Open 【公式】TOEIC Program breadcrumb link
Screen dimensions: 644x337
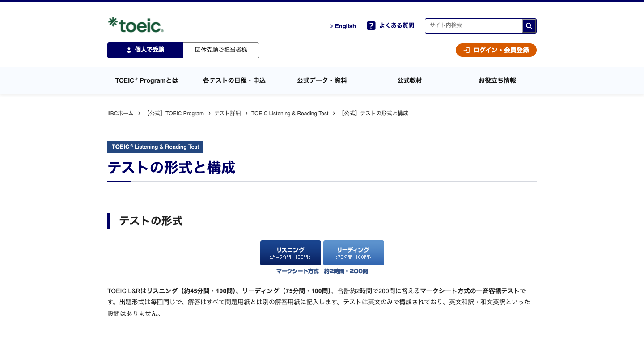click(x=174, y=114)
